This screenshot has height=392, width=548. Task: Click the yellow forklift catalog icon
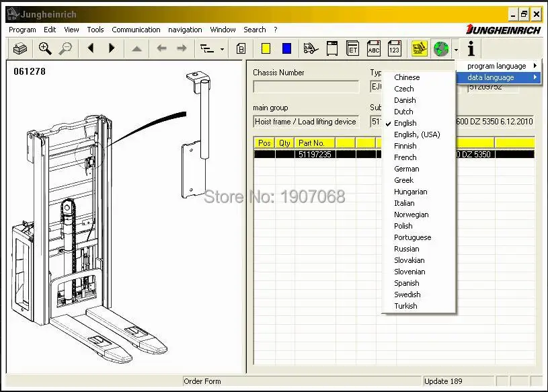point(420,48)
